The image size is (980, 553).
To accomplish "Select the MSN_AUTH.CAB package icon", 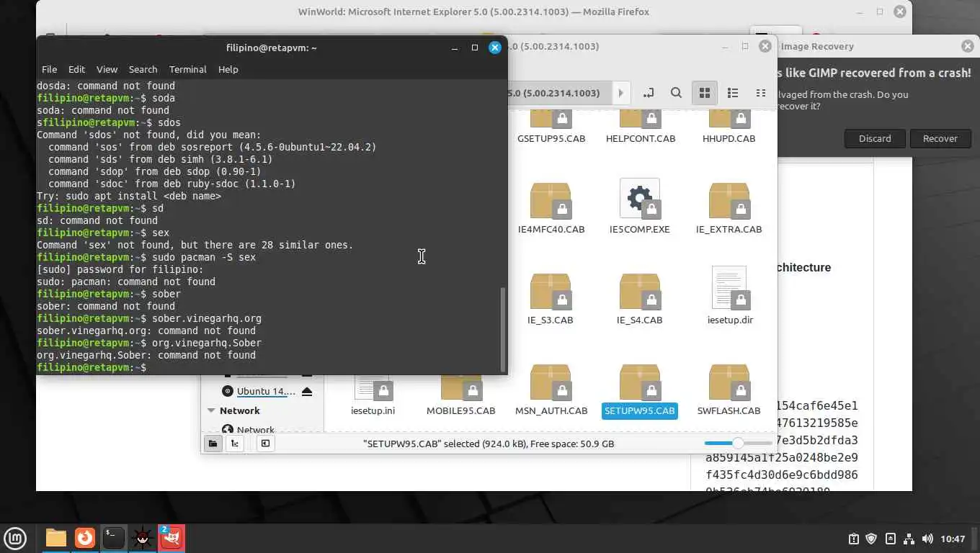I will pyautogui.click(x=551, y=382).
